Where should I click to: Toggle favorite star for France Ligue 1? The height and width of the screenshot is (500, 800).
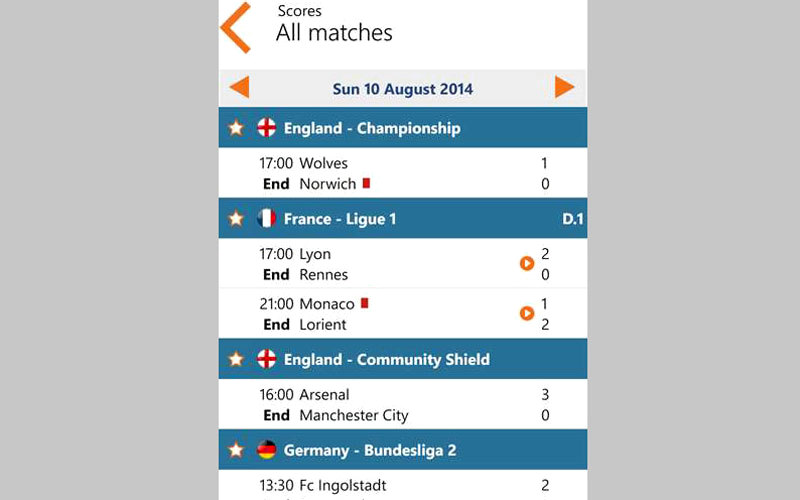click(236, 218)
